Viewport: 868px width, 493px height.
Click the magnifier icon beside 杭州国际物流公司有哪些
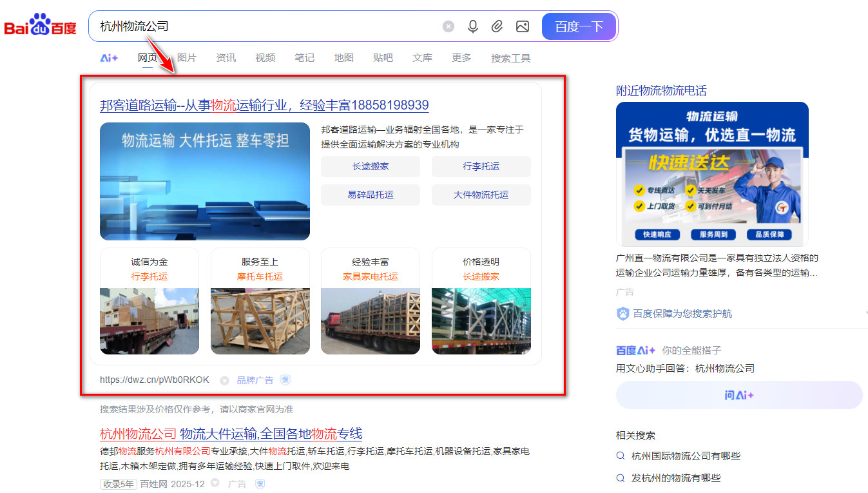click(619, 455)
